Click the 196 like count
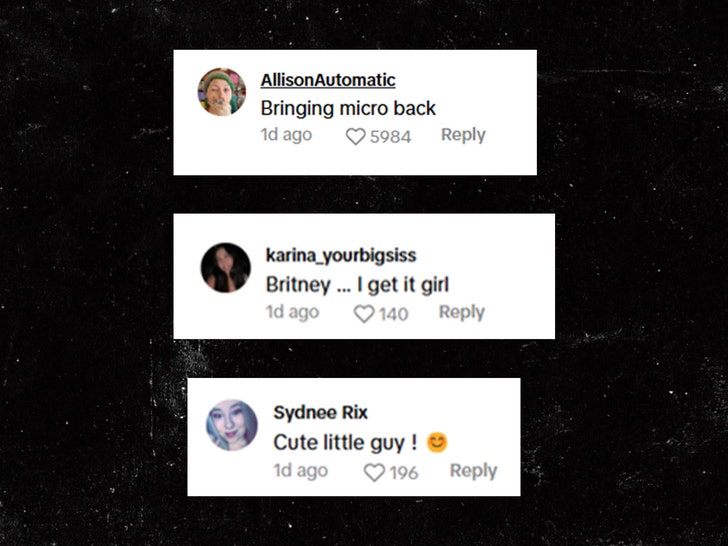The width and height of the screenshot is (728, 546). pyautogui.click(x=404, y=473)
